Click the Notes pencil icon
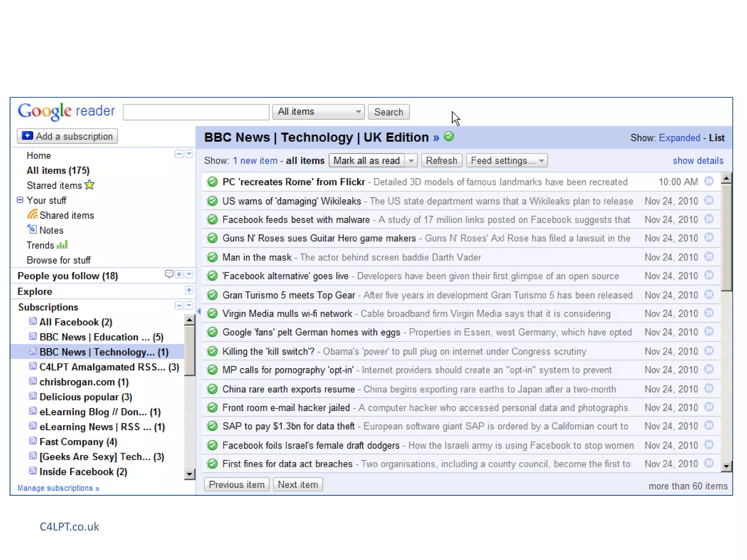Screen dimensions: 747x560 32,229
